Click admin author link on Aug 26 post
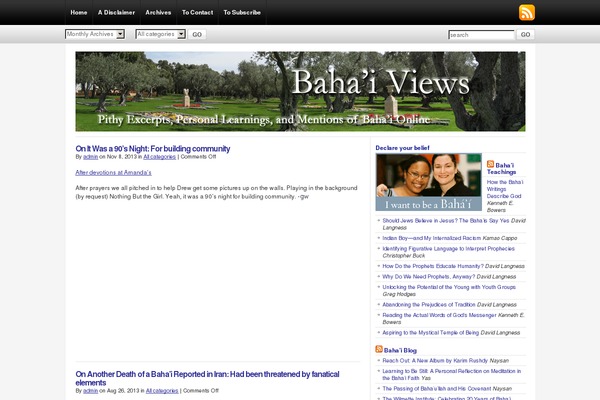This screenshot has height=400, width=600. pos(90,391)
